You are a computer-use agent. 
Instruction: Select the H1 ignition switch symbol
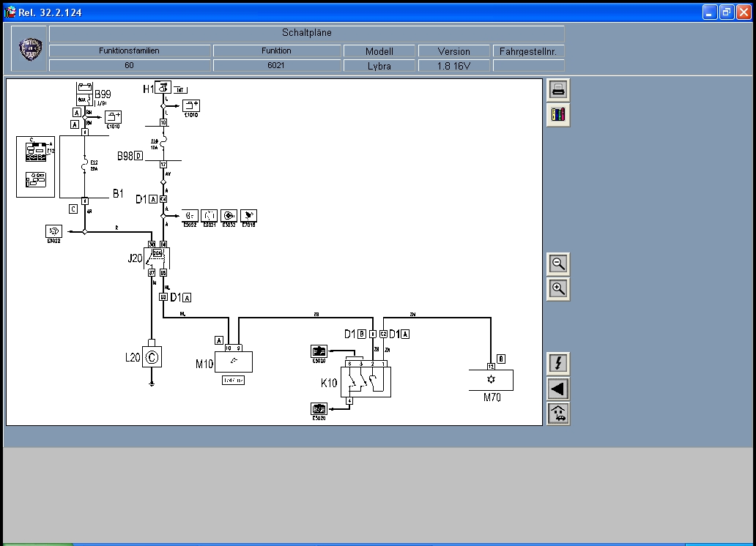163,87
